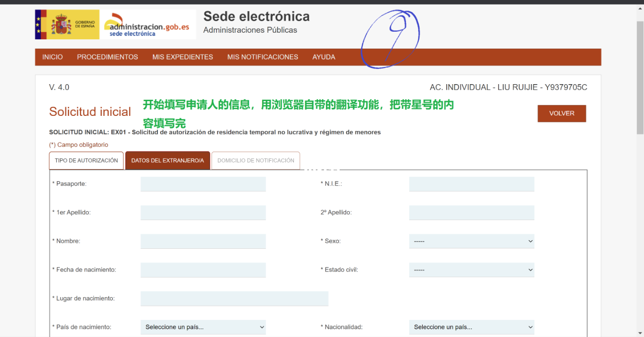Open the PROCEDIMIENTOS menu item

click(x=107, y=57)
